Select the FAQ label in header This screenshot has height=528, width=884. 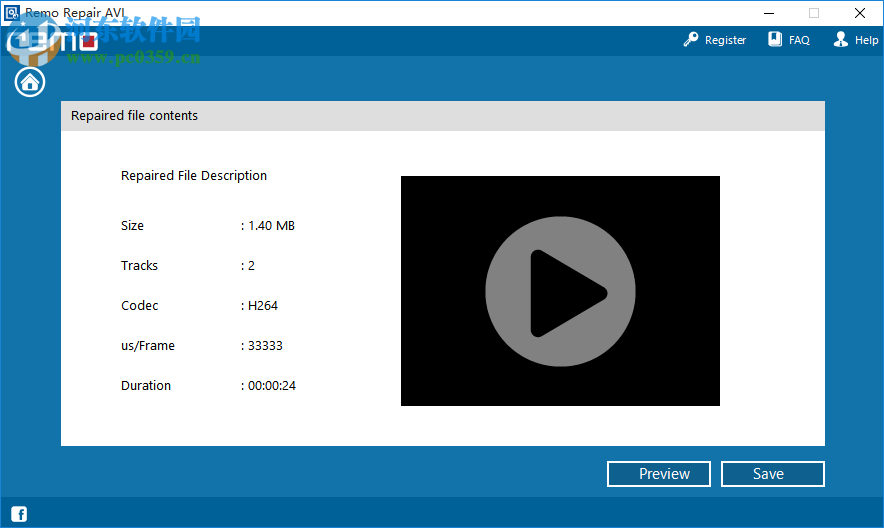click(x=799, y=40)
